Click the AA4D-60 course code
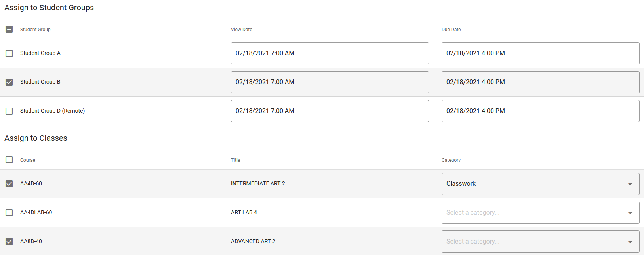 coord(31,183)
